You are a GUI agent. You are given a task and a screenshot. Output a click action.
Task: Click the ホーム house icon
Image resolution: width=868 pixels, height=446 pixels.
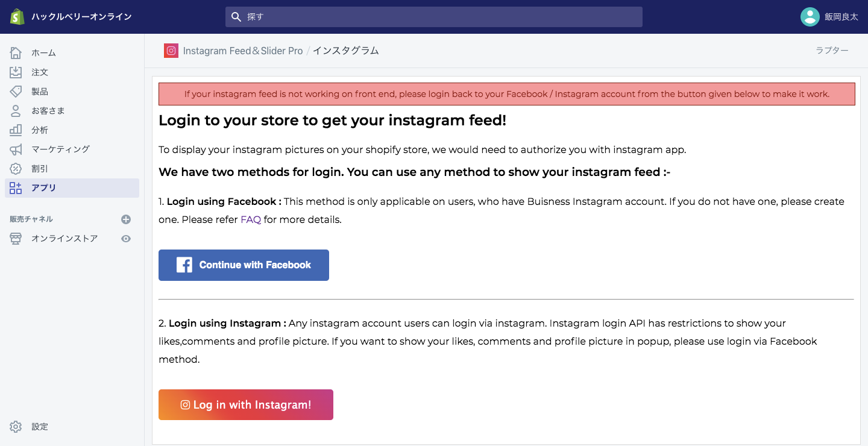pos(16,53)
